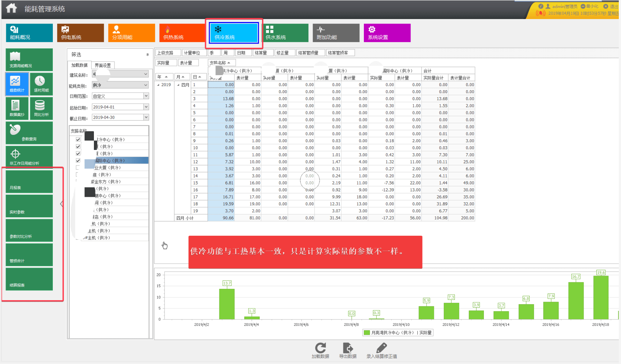Open the 供冷系统 snowflake module
The height and width of the screenshot is (364, 621).
tap(234, 33)
